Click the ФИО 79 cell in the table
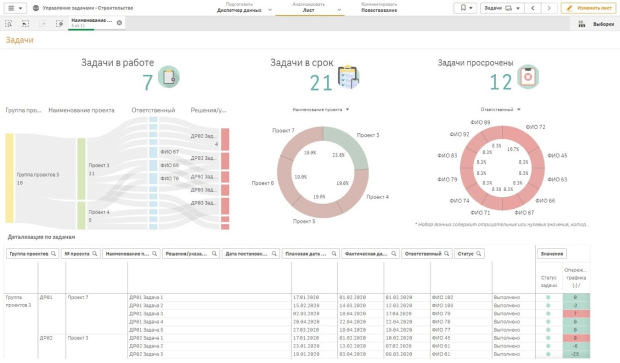This screenshot has width=620, height=363. tap(461, 314)
